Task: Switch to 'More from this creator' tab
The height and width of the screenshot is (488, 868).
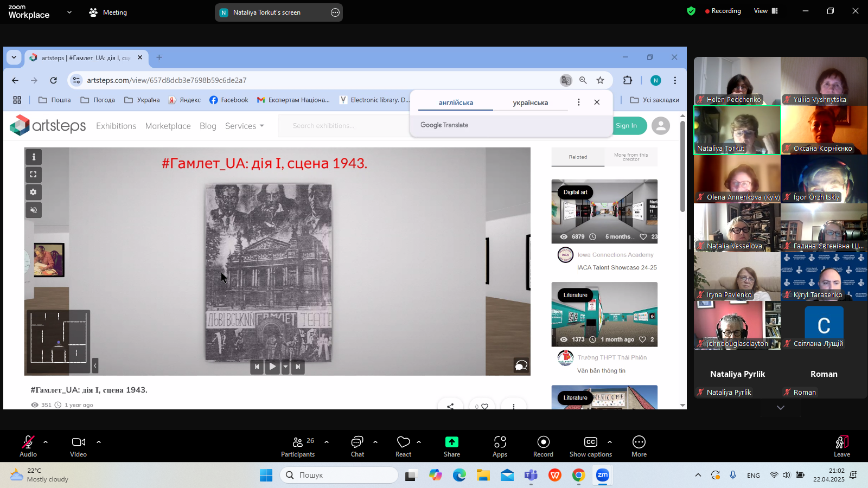Action: tap(631, 157)
